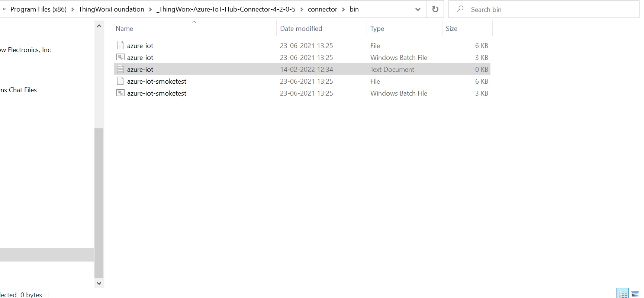Select azure-iot Windows Batch File name

pyautogui.click(x=140, y=57)
